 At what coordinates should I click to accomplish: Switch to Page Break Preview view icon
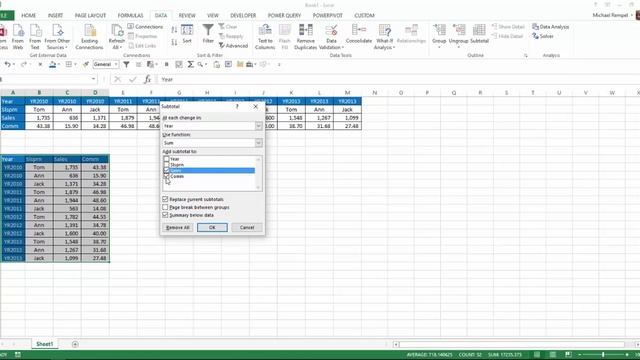tap(568, 355)
